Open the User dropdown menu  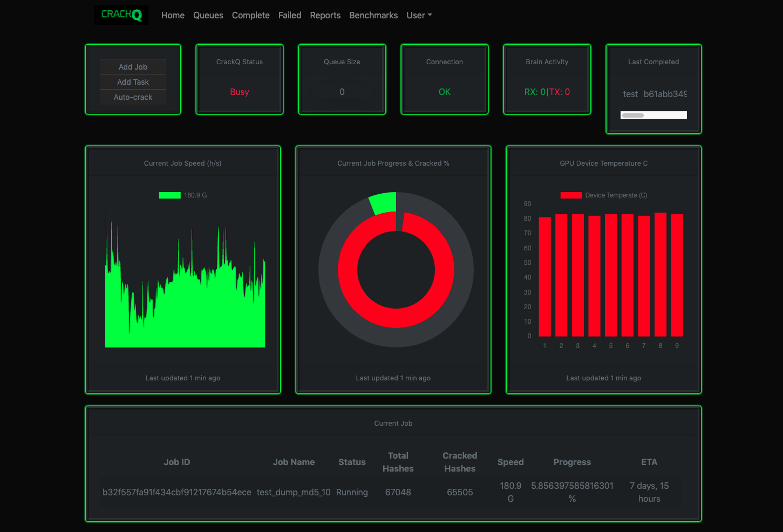[x=419, y=15]
